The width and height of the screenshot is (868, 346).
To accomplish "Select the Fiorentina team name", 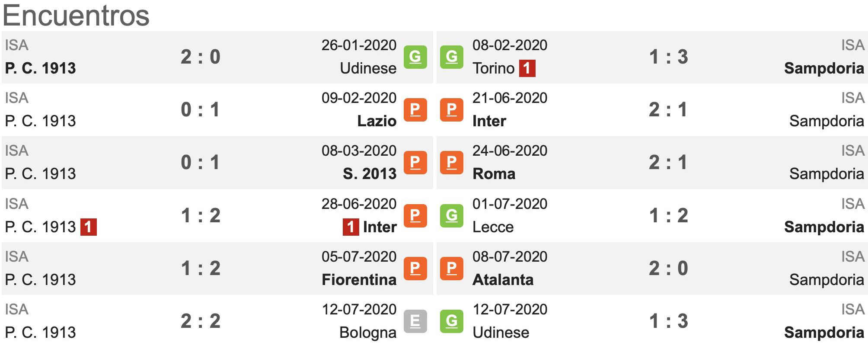I will coord(359,280).
